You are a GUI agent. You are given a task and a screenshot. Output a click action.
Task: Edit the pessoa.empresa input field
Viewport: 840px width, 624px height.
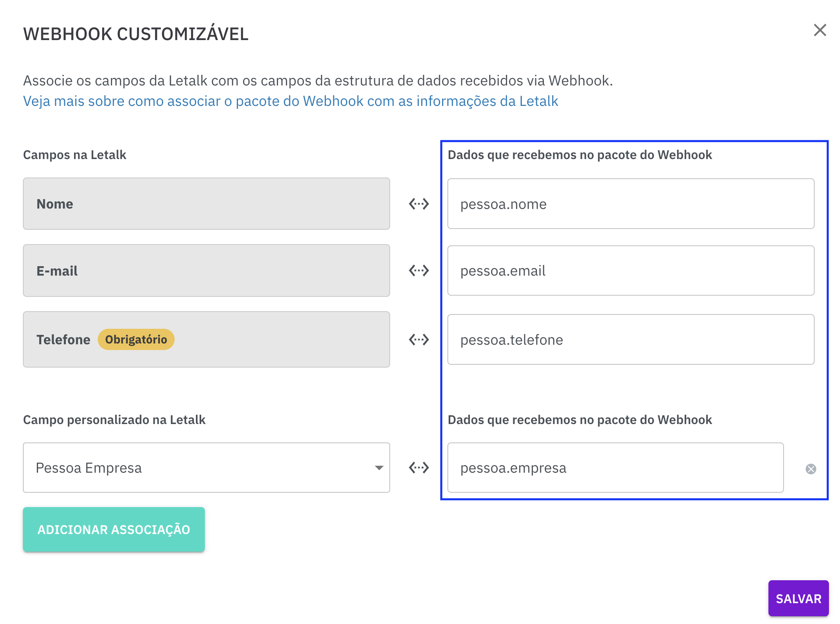[x=615, y=467]
